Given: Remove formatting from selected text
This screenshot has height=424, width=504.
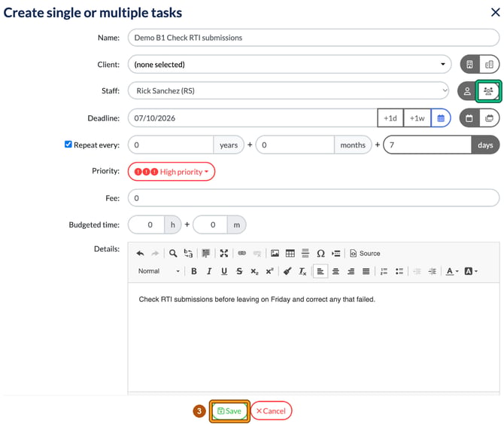Looking at the screenshot, I should pos(302,271).
